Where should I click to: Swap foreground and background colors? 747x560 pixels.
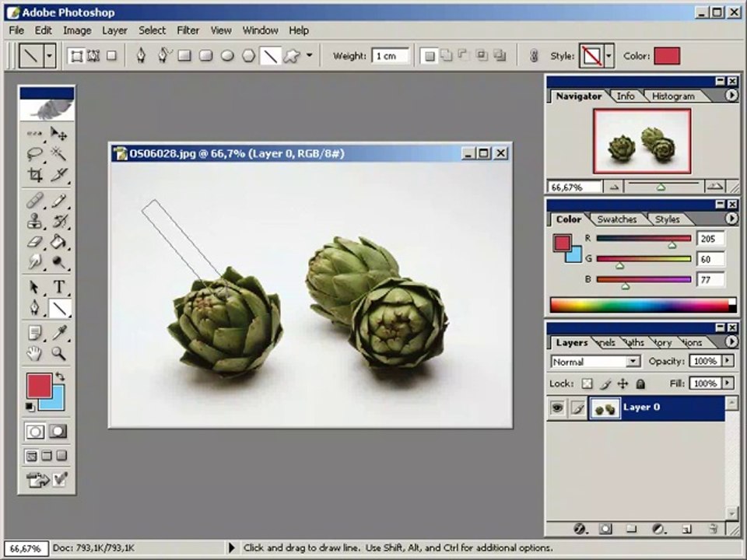(x=60, y=376)
